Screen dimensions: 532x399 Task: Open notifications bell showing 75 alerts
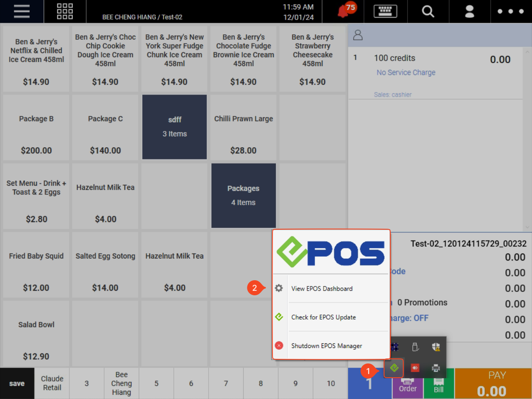[346, 10]
